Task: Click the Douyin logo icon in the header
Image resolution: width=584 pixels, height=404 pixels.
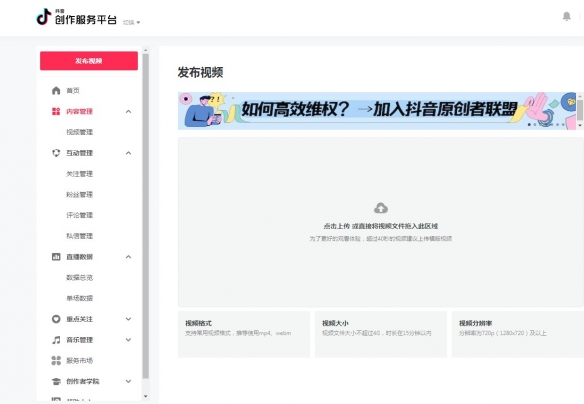Action: [44, 17]
